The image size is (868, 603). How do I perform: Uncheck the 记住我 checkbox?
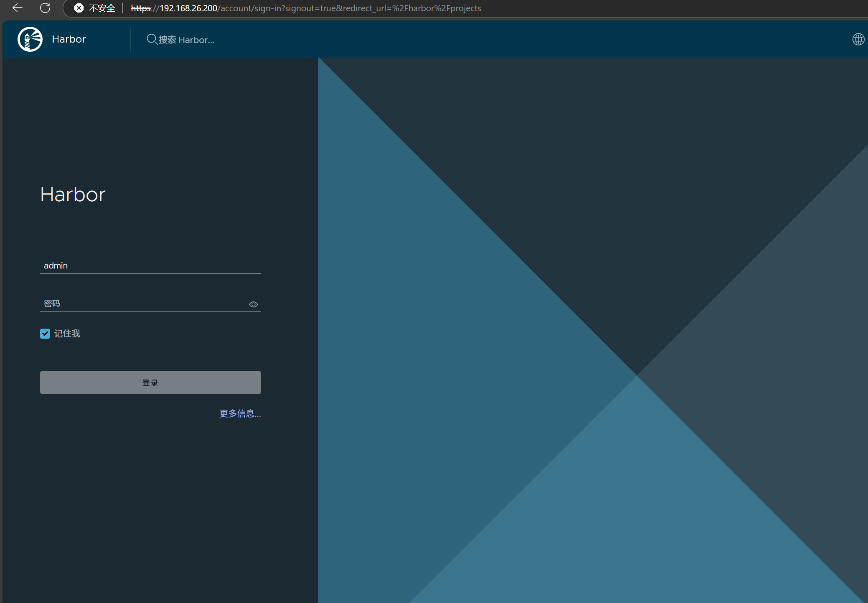point(45,334)
